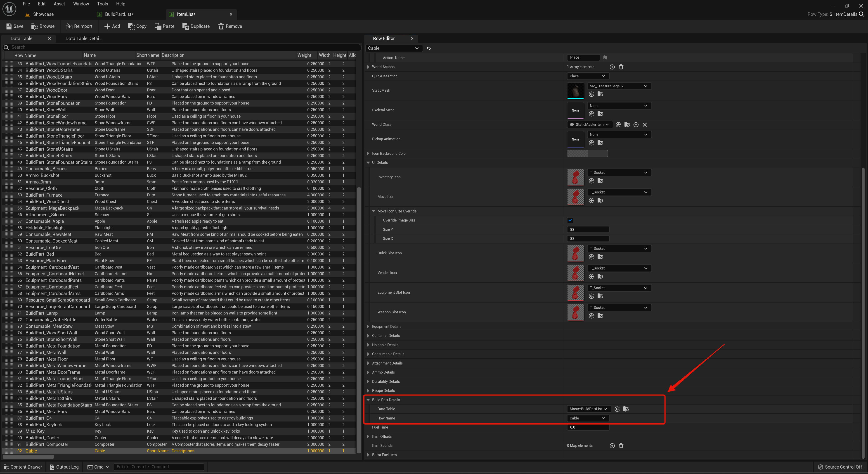The height and width of the screenshot is (474, 868).
Task: Use selected asset for Build Part Data Table
Action: (x=617, y=409)
